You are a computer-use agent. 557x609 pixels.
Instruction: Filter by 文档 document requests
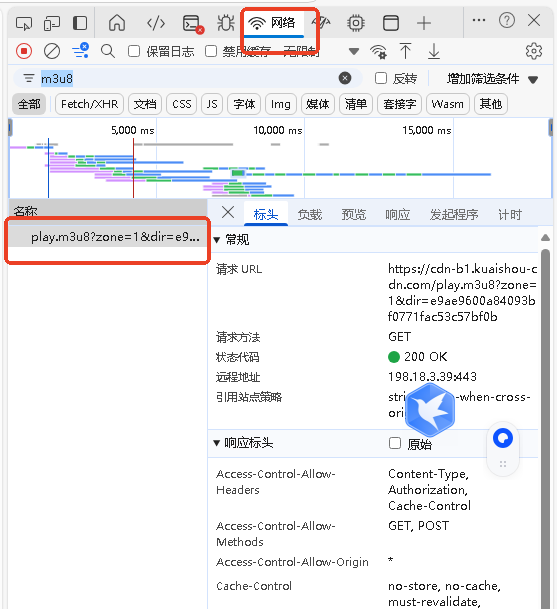144,104
